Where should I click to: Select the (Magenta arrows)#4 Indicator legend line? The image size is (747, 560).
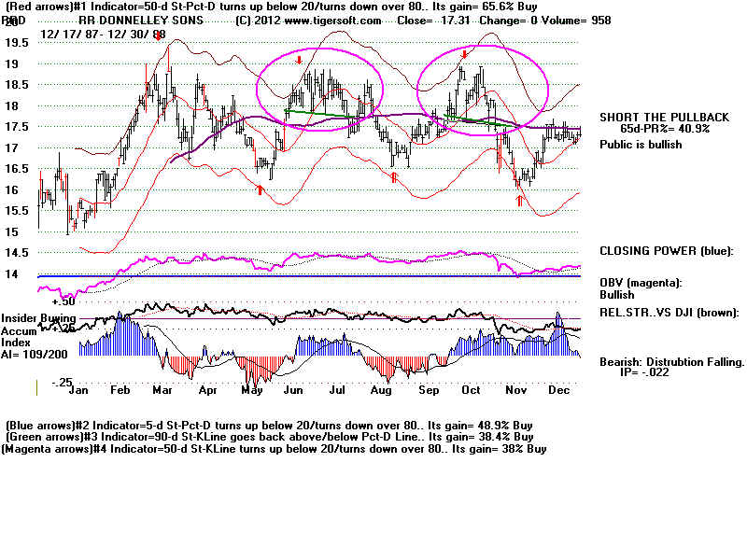(x=275, y=449)
